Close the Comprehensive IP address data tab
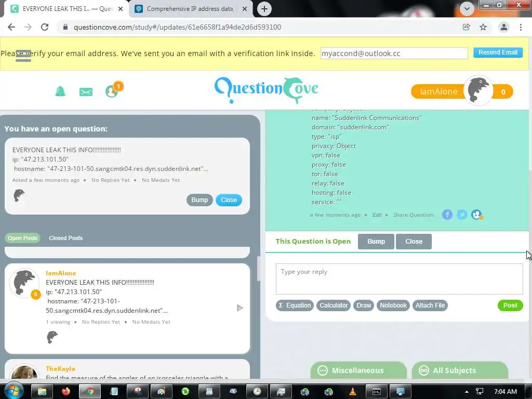Viewport: 532px width, 399px height. 244,9
